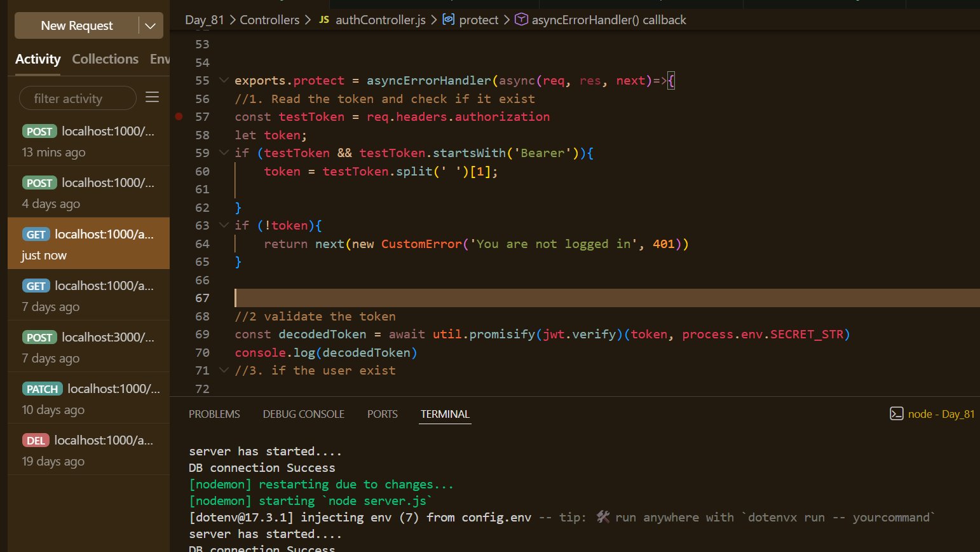Open the activity list hamburger menu icon
The height and width of the screenshot is (552, 980).
[152, 97]
